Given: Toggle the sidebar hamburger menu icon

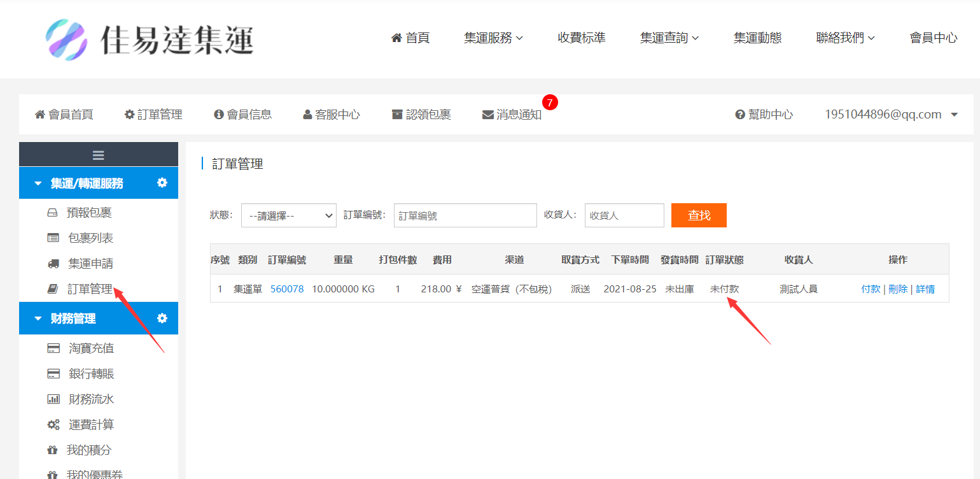Looking at the screenshot, I should 99,155.
